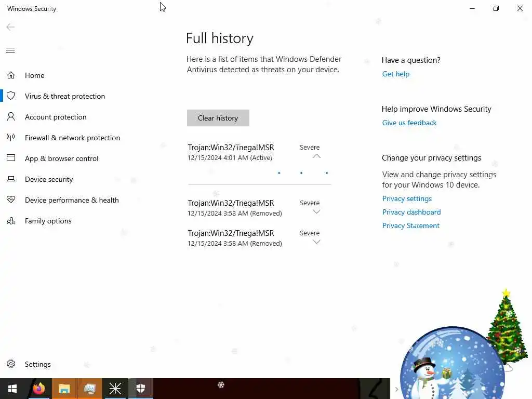
Task: Open the snowflake app on the taskbar
Action: point(115,389)
